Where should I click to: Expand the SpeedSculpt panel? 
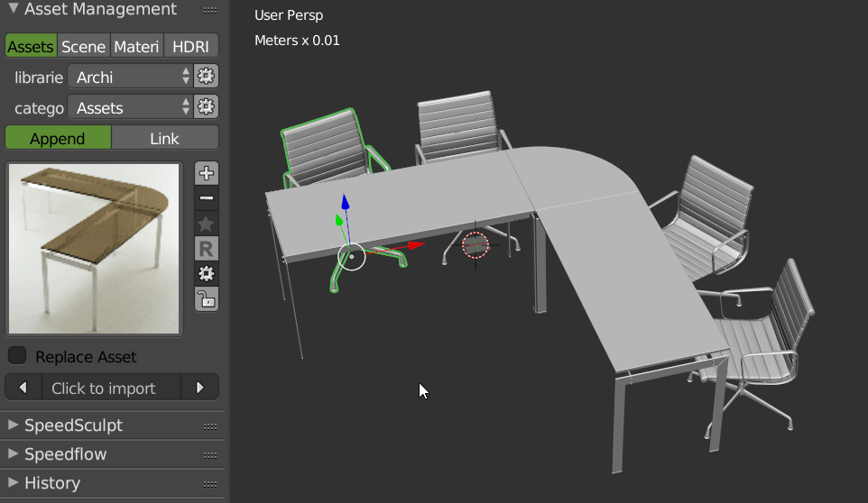[14, 425]
